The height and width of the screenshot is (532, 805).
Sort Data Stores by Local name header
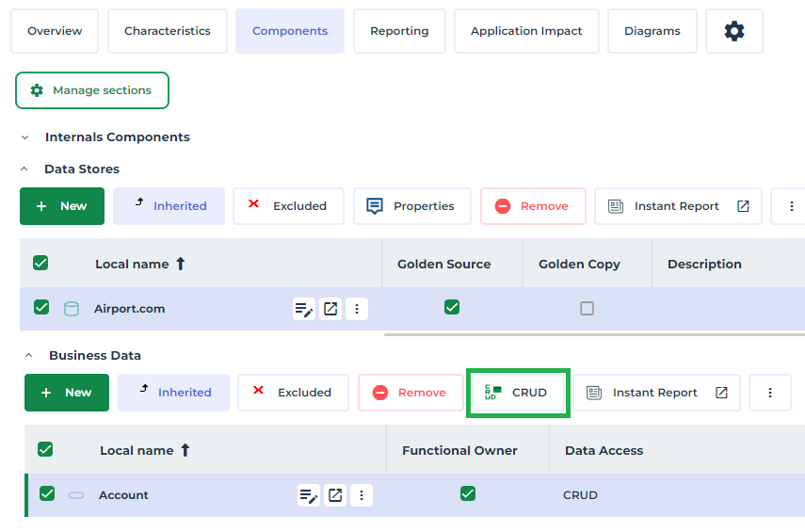(132, 265)
